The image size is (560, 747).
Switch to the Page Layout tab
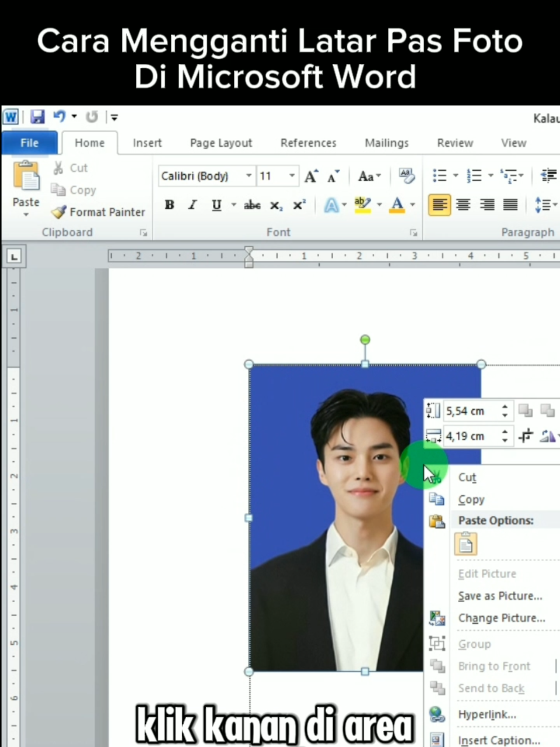(x=221, y=143)
